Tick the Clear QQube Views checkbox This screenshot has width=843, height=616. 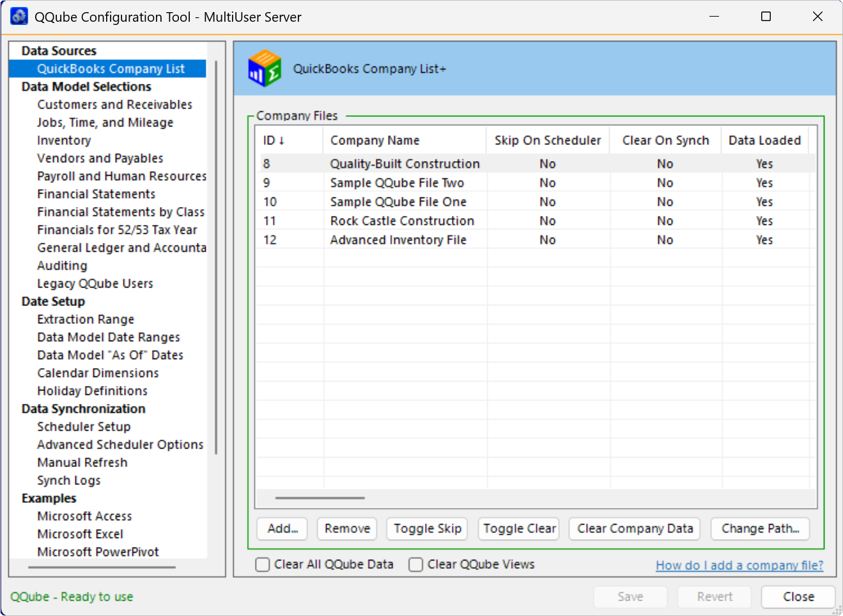click(x=415, y=565)
